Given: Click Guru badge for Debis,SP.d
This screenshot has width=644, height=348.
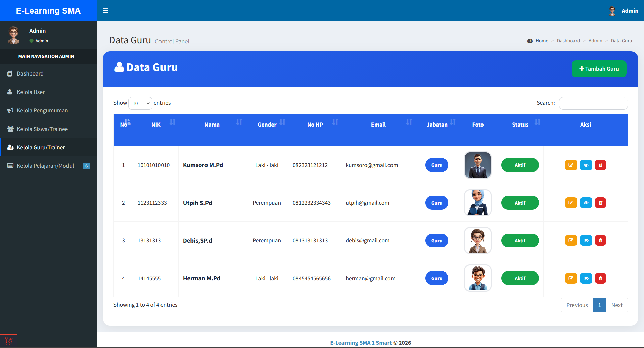Looking at the screenshot, I should click(436, 240).
